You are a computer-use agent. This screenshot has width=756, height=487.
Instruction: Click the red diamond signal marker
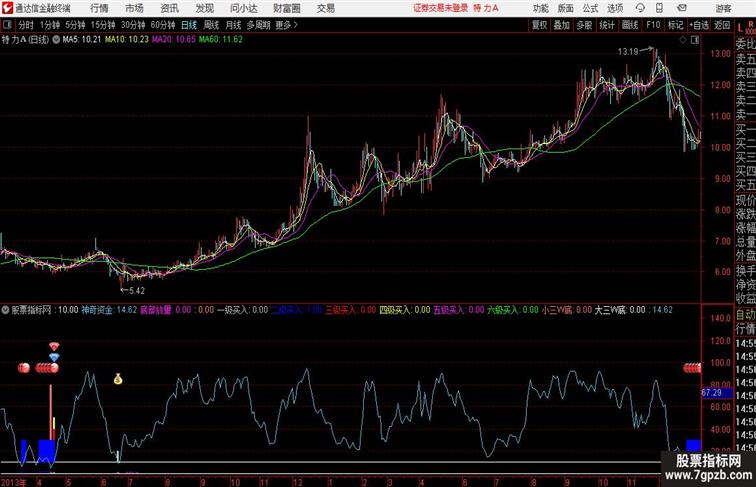pos(54,346)
